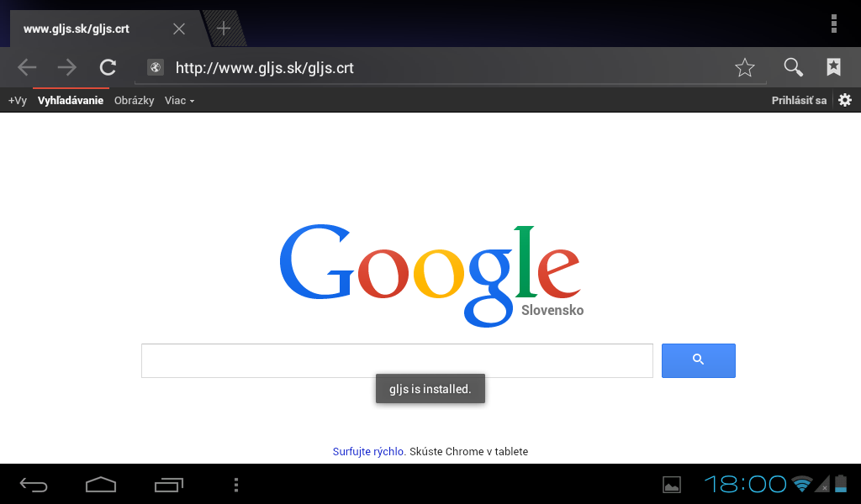Reload the page with the refresh icon

pos(108,67)
